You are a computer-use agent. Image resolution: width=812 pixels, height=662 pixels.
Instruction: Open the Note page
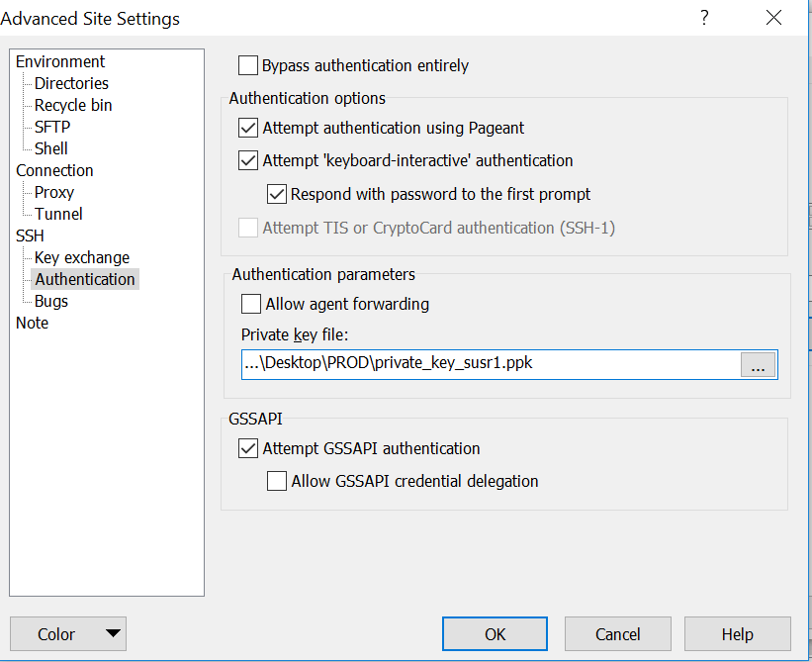(x=32, y=323)
